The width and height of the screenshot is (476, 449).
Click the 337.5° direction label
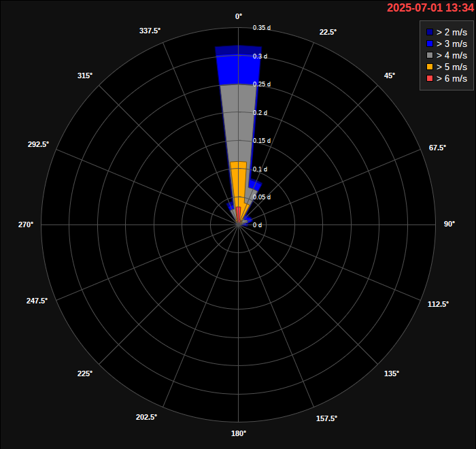click(x=150, y=31)
